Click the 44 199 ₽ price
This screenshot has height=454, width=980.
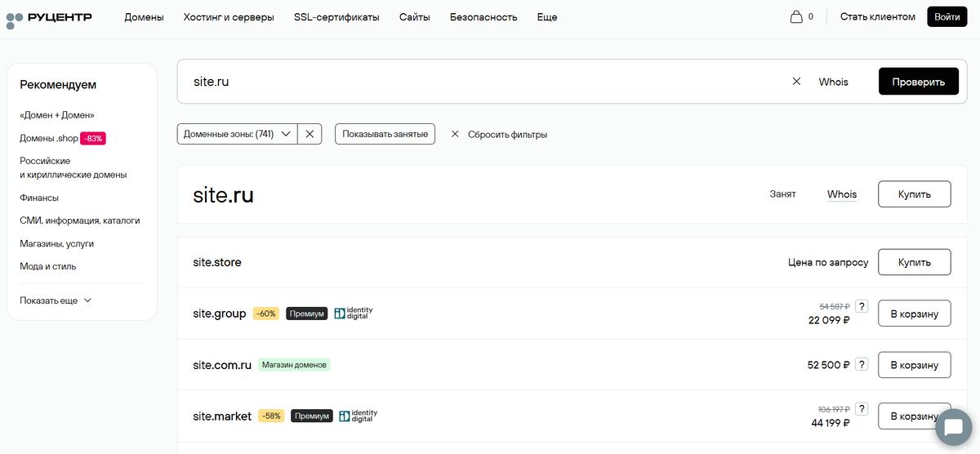(831, 423)
